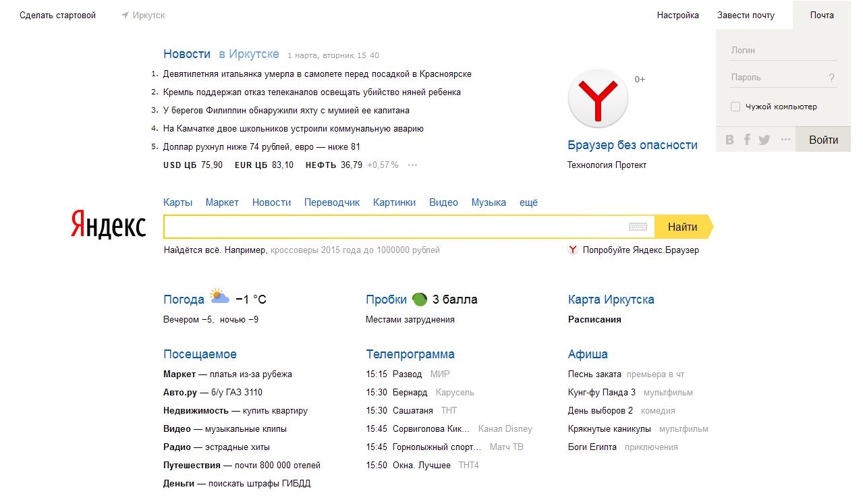Expand the ещё services menu
The height and width of the screenshot is (504, 863).
point(528,202)
